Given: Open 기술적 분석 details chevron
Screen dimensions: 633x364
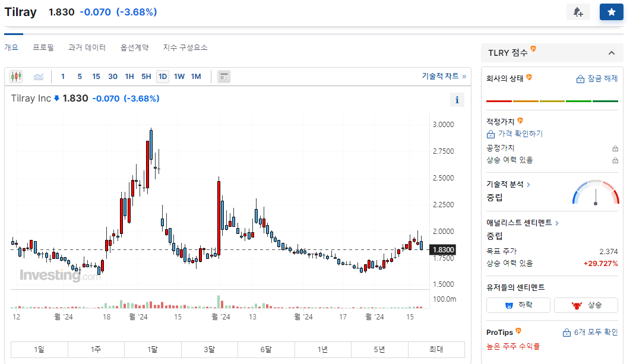Looking at the screenshot, I should click(x=528, y=185).
